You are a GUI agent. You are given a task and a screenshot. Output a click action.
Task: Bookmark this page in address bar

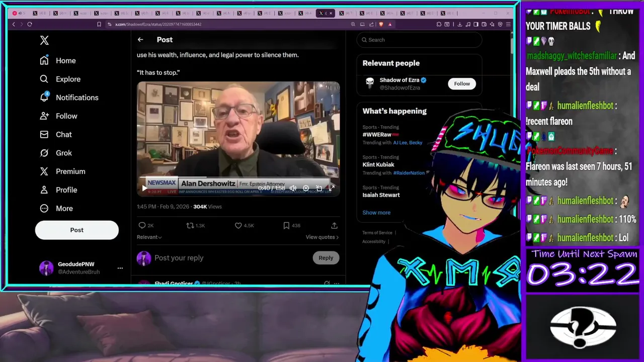coord(99,24)
